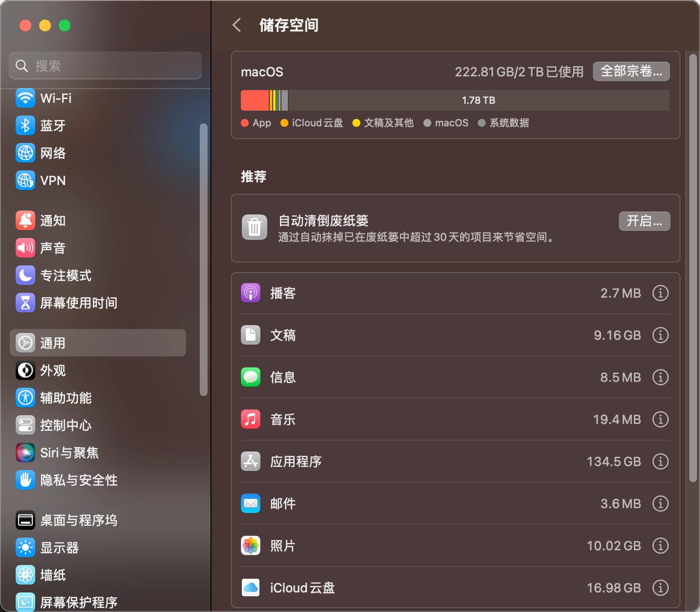This screenshot has height=612, width=700.
Task: Toggle the iCloud云盘 legend dot
Action: coord(284,123)
